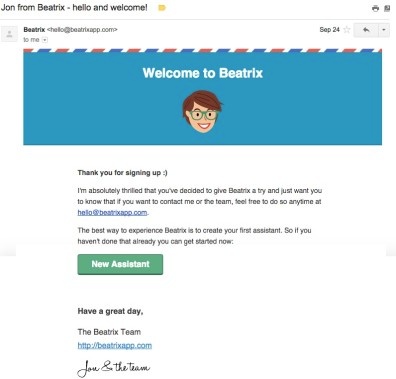Click the 'Welcome to Beatrix' banner heading
This screenshot has height=379, width=396.
click(203, 73)
